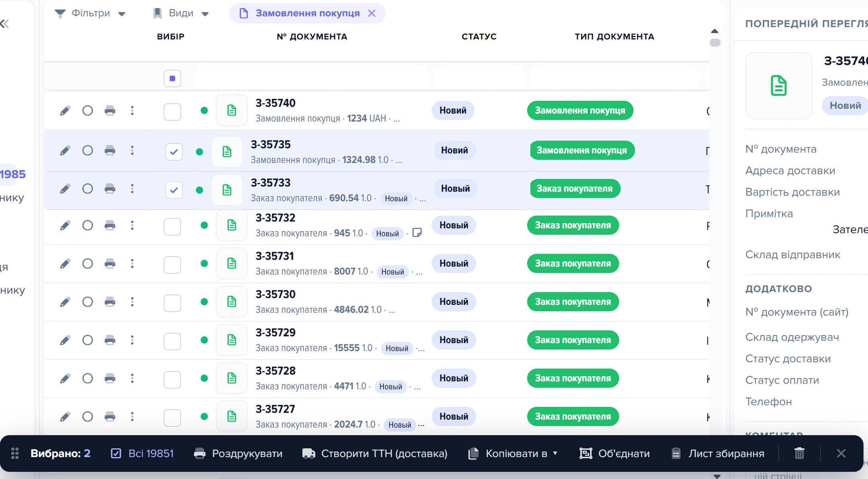
Task: Click scroll up arrow of the table
Action: tap(715, 31)
